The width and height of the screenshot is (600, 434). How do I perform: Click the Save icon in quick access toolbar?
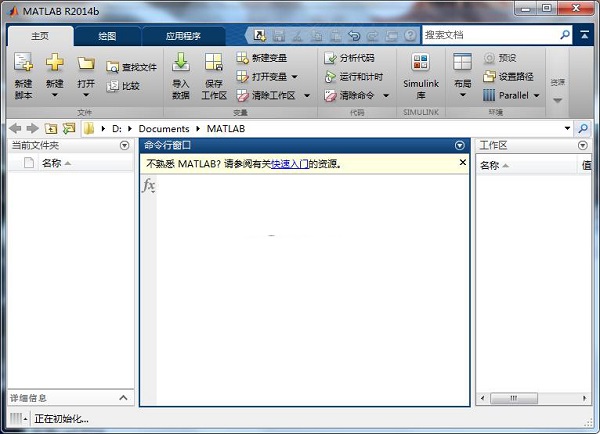pos(279,36)
